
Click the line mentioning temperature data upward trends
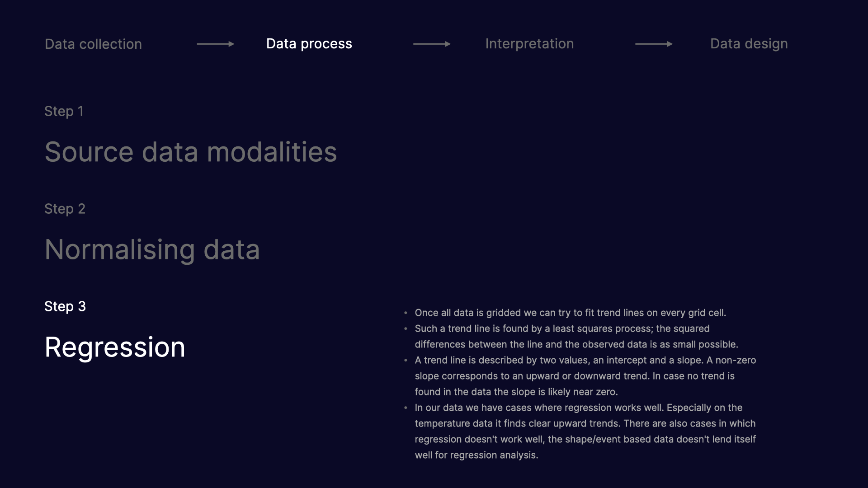tap(585, 423)
